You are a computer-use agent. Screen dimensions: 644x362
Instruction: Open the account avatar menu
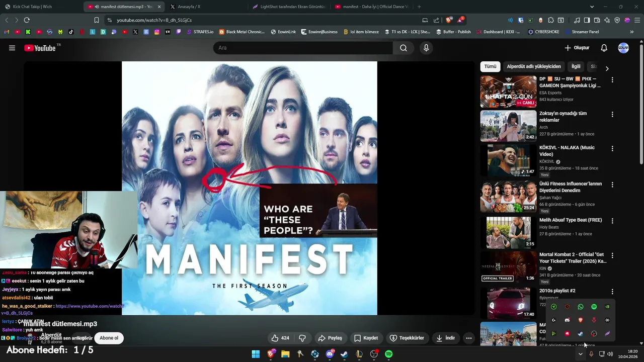[623, 48]
